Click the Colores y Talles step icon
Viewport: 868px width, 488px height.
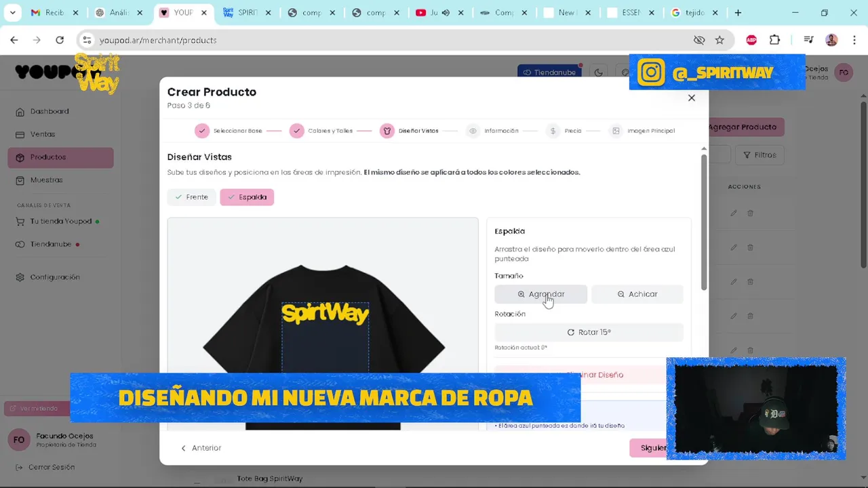pyautogui.click(x=296, y=131)
